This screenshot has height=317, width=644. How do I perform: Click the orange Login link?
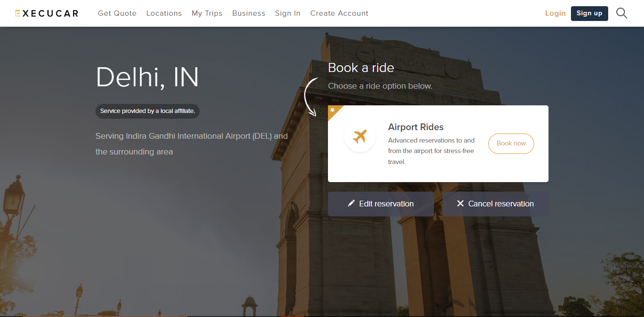[555, 13]
